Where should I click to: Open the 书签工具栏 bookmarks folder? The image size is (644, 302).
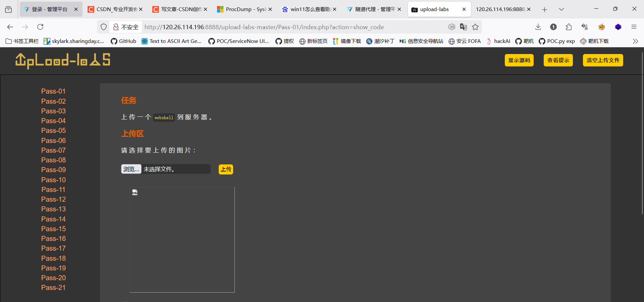[22, 41]
